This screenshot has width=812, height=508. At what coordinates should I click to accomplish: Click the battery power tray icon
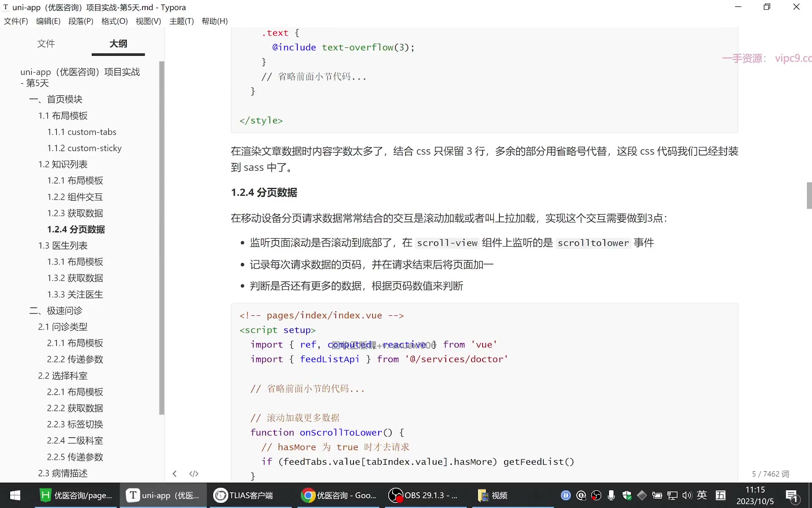[x=657, y=495]
